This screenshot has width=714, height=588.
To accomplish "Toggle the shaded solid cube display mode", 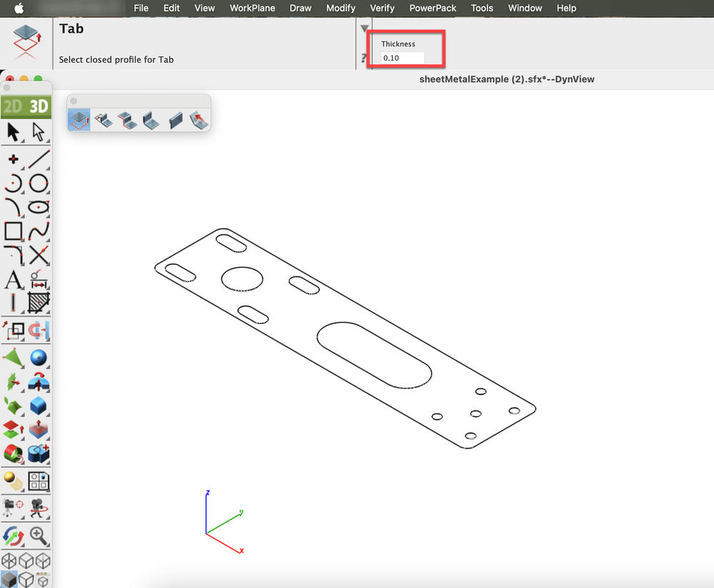I will [x=10, y=578].
